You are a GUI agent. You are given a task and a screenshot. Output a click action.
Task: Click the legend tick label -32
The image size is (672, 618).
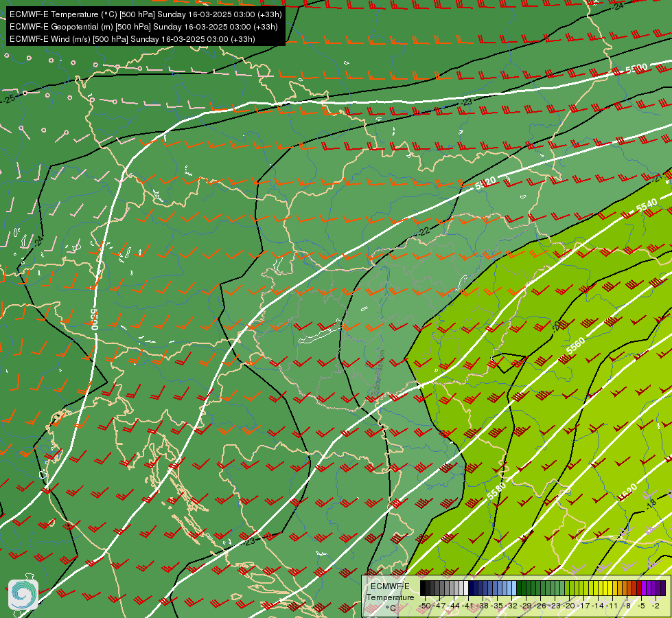pyautogui.click(x=511, y=606)
